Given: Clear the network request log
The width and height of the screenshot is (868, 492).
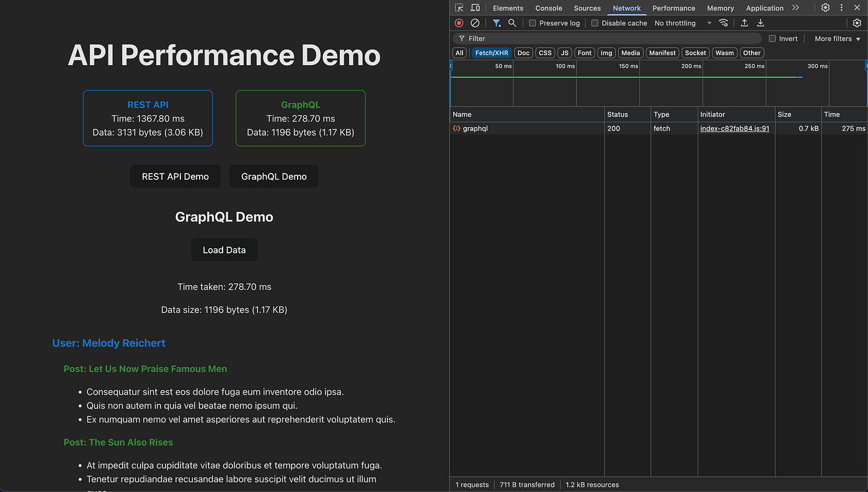Looking at the screenshot, I should (475, 23).
